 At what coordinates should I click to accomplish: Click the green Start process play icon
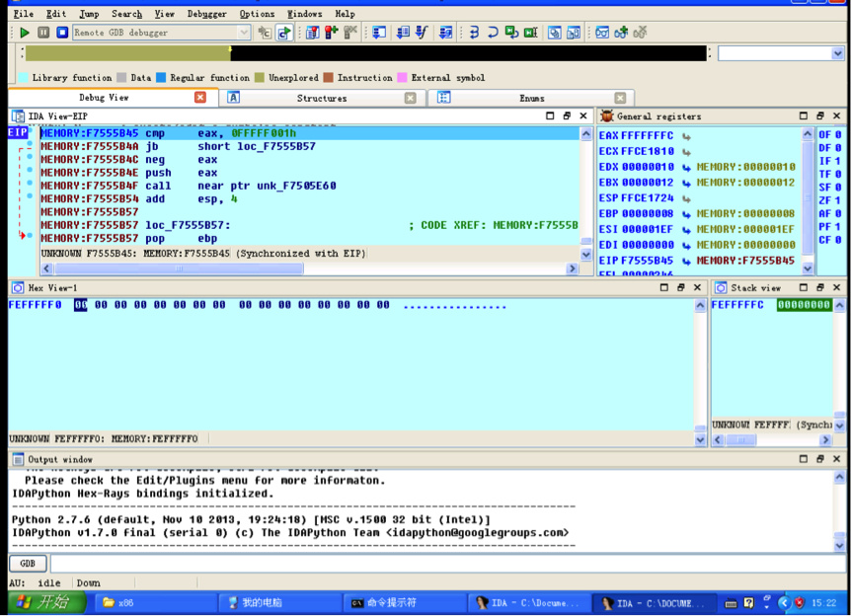click(25, 33)
